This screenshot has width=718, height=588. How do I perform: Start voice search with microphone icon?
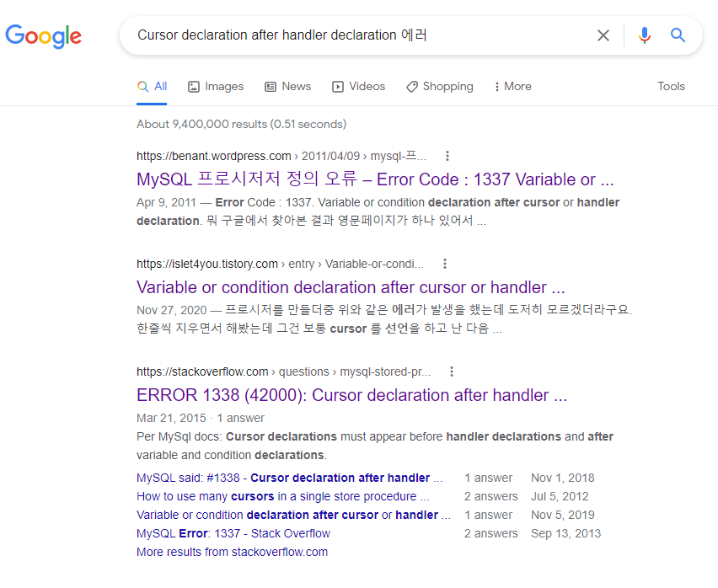645,35
